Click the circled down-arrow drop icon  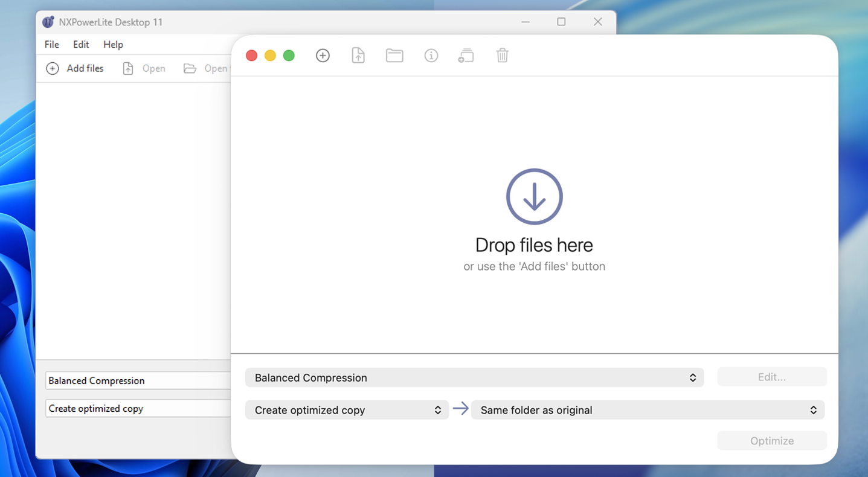(534, 197)
